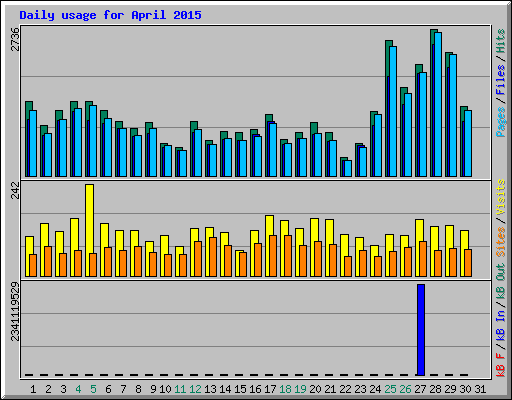Click the 'Sites' legend label
The height and width of the screenshot is (400, 512).
(x=500, y=242)
